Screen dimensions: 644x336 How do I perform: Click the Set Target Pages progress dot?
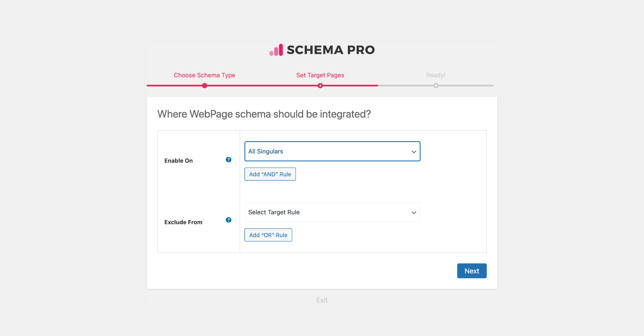[x=320, y=85]
